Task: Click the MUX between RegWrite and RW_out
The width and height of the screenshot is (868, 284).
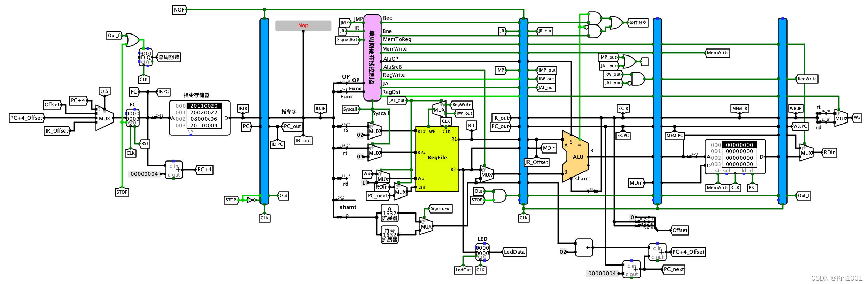Action: pyautogui.click(x=439, y=109)
